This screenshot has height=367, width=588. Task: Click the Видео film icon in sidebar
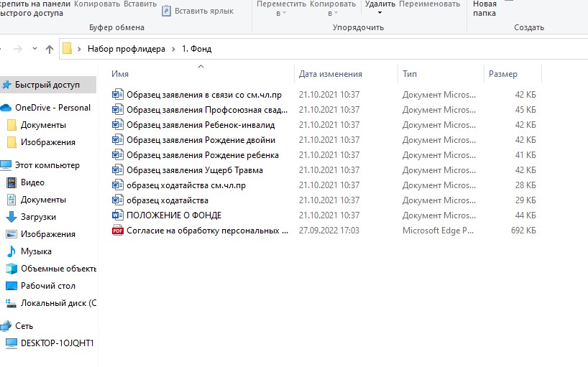11,182
